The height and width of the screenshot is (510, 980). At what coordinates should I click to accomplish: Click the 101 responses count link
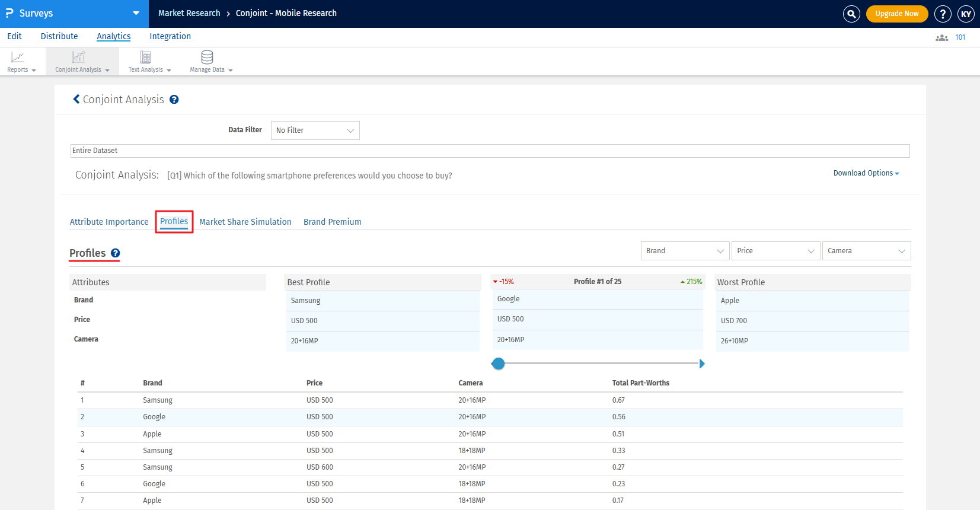(x=960, y=37)
